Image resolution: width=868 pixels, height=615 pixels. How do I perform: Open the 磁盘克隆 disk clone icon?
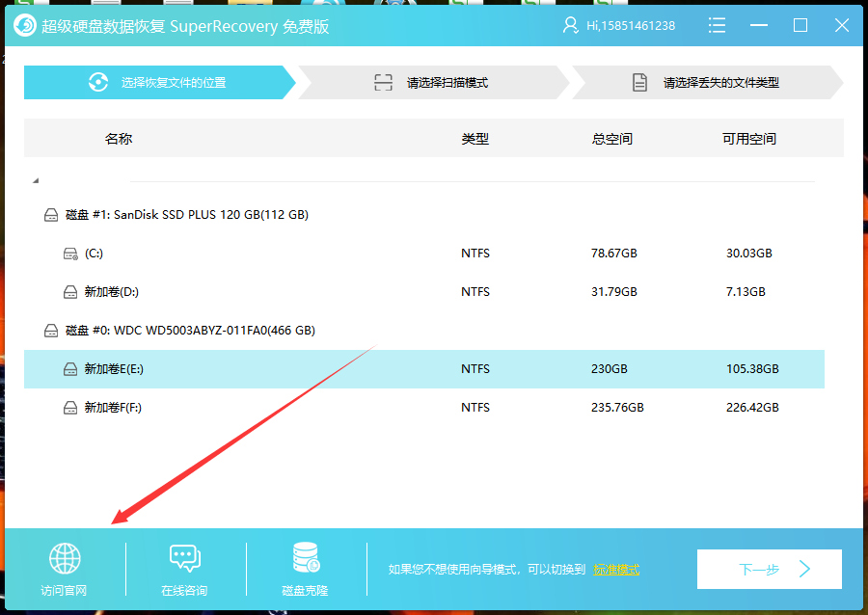pyautogui.click(x=306, y=557)
